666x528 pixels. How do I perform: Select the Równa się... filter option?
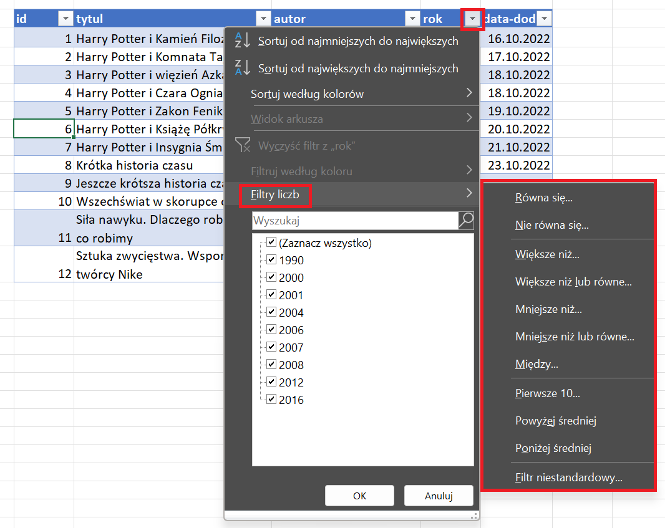click(x=544, y=198)
